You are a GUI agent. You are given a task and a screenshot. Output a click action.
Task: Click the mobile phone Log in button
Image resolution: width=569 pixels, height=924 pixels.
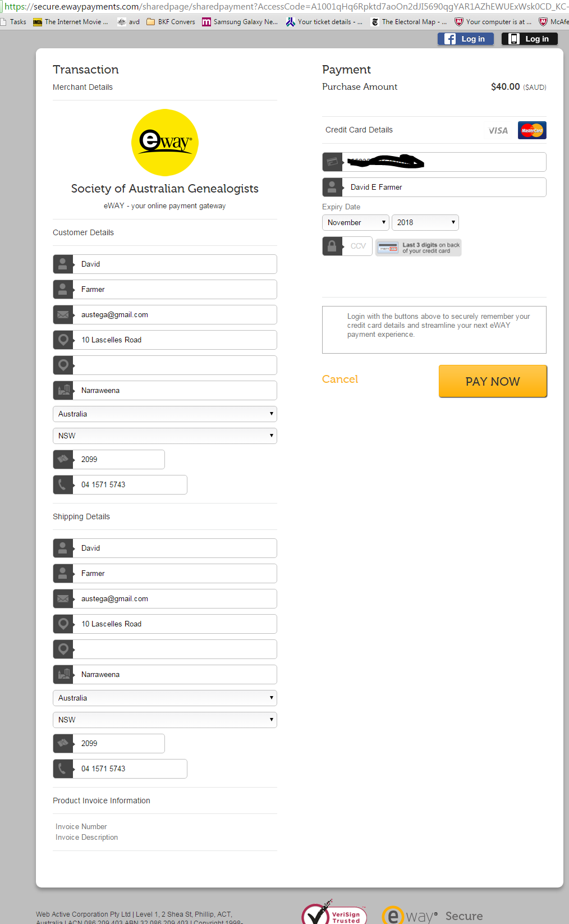(529, 39)
